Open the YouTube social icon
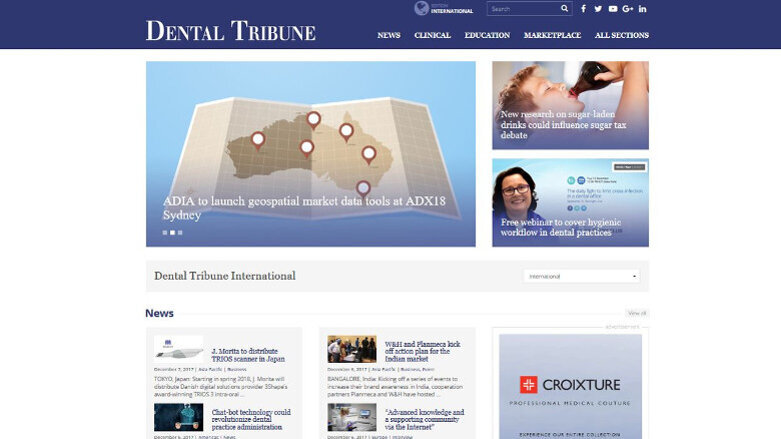 click(613, 8)
